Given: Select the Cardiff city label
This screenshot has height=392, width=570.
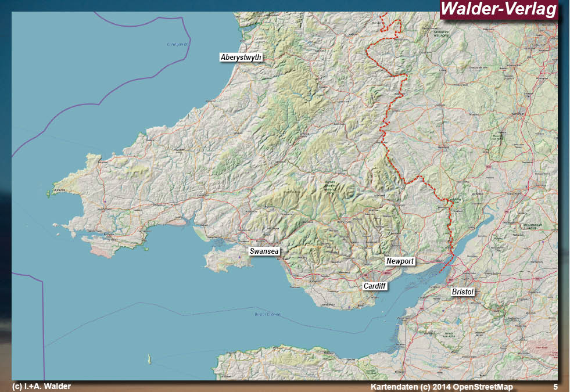Looking at the screenshot, I should click(375, 285).
